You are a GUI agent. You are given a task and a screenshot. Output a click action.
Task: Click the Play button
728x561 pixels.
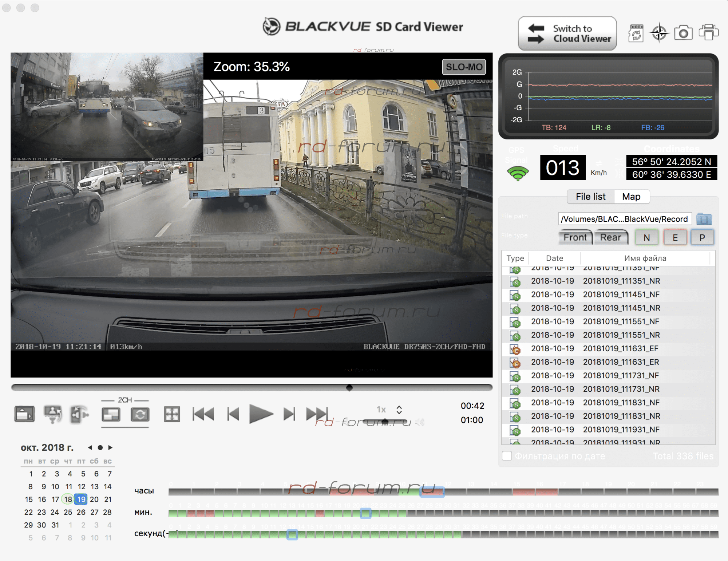[x=261, y=414]
